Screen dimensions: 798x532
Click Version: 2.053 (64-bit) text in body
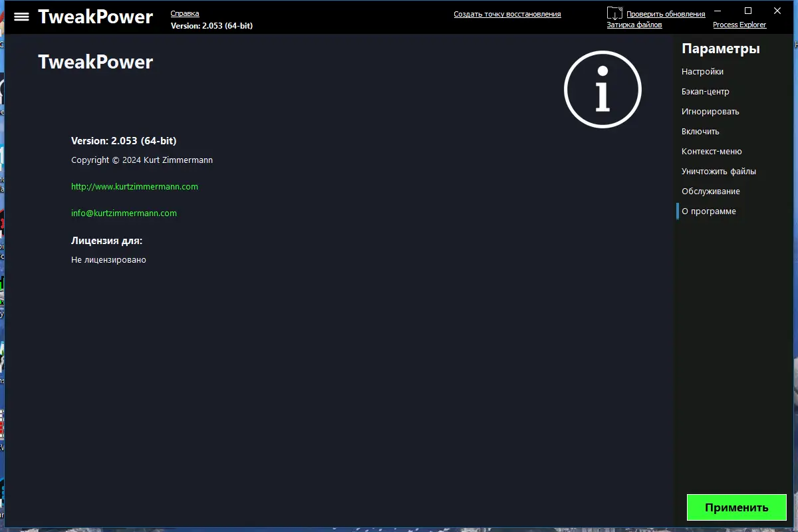click(124, 141)
